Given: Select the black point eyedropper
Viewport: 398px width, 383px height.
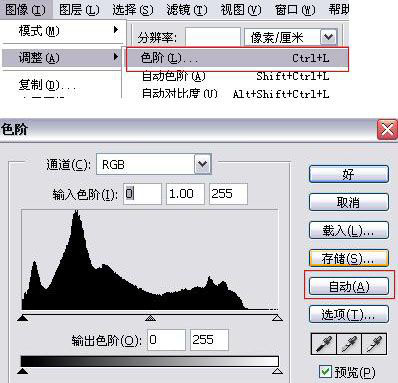Looking at the screenshot, I should (324, 344).
